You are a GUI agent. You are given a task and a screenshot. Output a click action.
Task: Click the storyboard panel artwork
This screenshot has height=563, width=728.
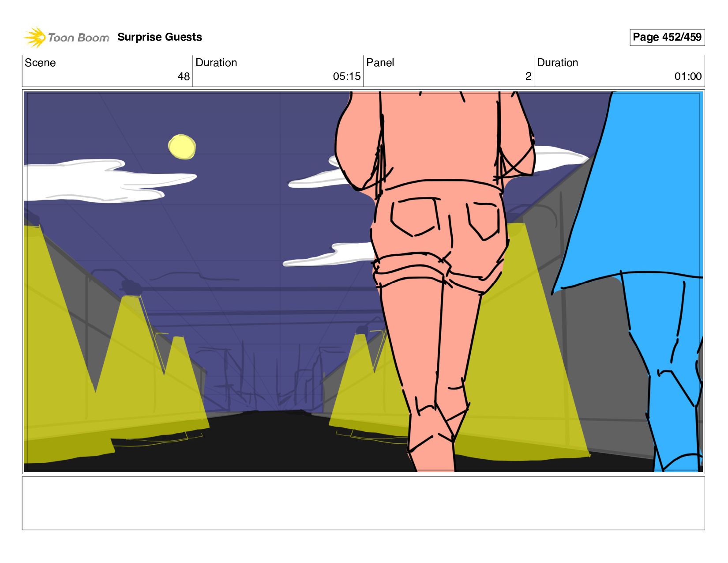(363, 282)
